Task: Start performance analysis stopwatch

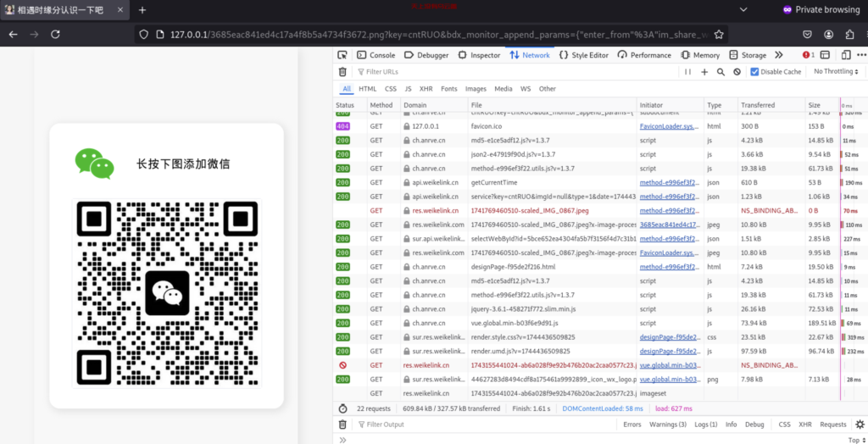Action: (x=342, y=408)
